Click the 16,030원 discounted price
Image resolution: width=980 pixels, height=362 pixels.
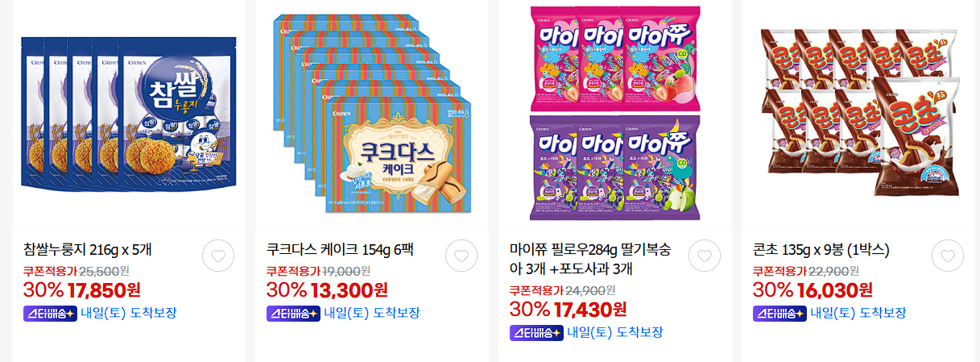click(834, 289)
